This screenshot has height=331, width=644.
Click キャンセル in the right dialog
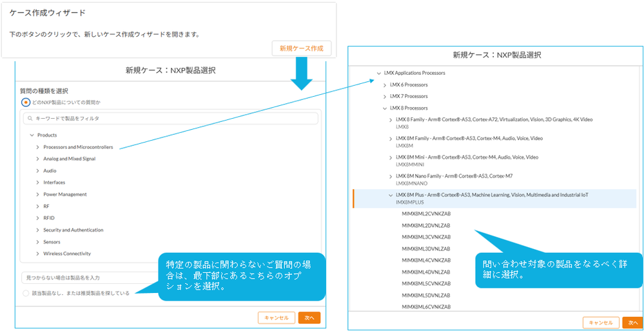601,323
